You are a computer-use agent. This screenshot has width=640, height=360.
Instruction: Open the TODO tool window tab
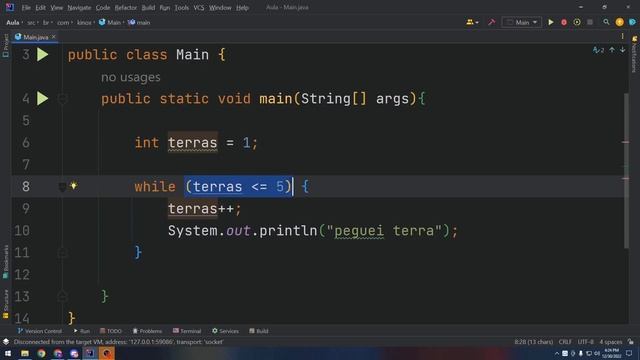point(111,331)
